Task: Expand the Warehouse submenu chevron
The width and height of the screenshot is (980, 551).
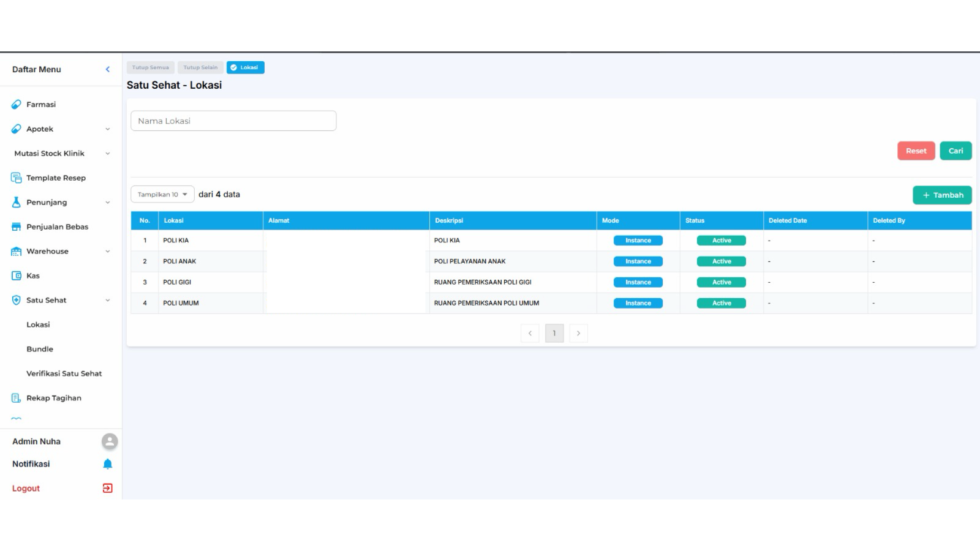Action: 108,252
